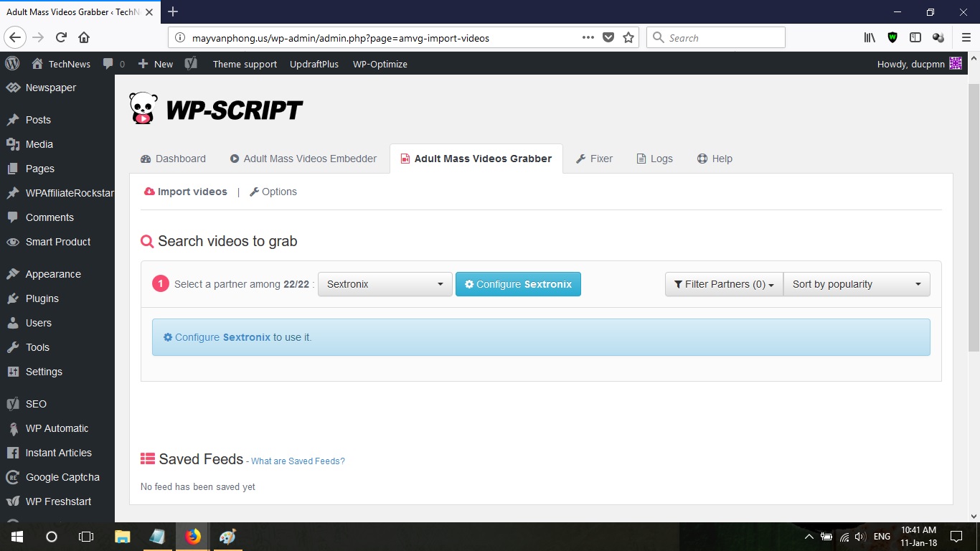Switch to the Dashboard tab
The image size is (980, 551).
[173, 159]
